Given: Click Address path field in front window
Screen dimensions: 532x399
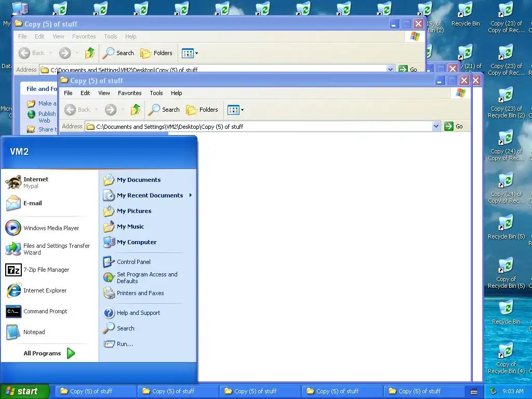Looking at the screenshot, I should tap(259, 127).
